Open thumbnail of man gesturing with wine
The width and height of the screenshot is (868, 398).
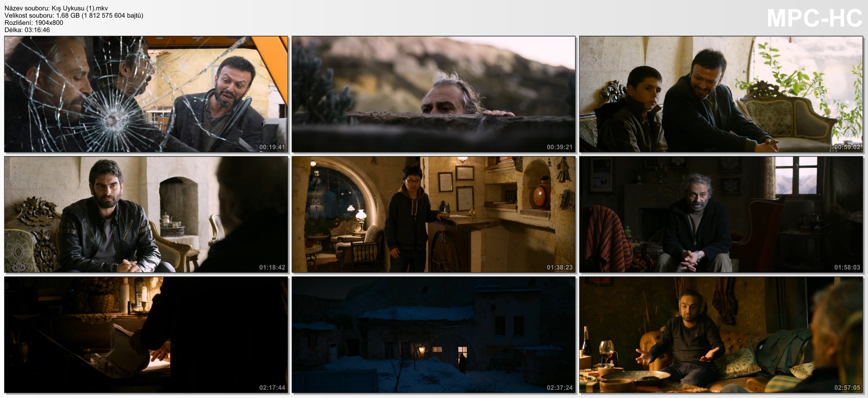[721, 335]
